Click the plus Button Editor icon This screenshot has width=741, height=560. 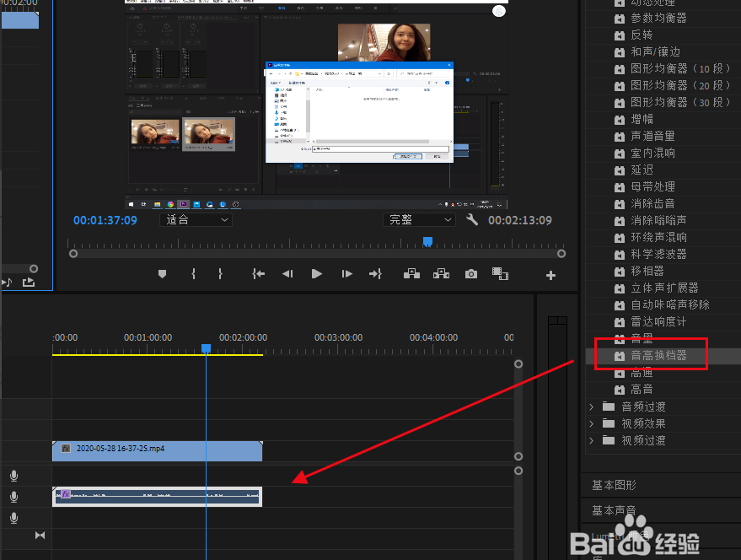(551, 275)
